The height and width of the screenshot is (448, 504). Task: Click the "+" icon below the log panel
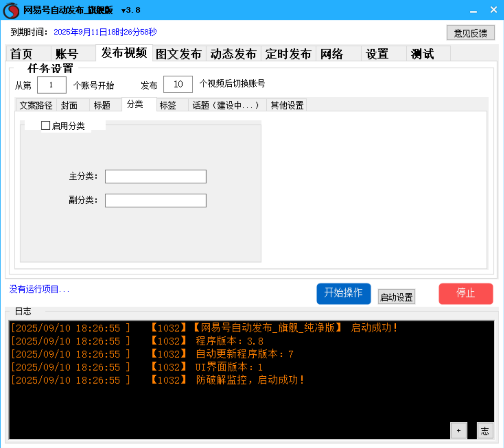(459, 430)
